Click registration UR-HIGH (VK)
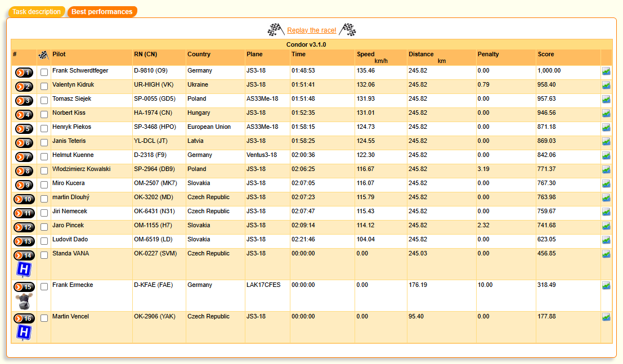The image size is (623, 364). [154, 84]
